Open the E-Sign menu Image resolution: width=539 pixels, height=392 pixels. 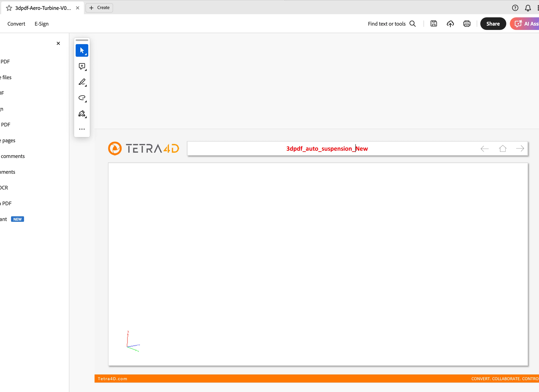(41, 23)
